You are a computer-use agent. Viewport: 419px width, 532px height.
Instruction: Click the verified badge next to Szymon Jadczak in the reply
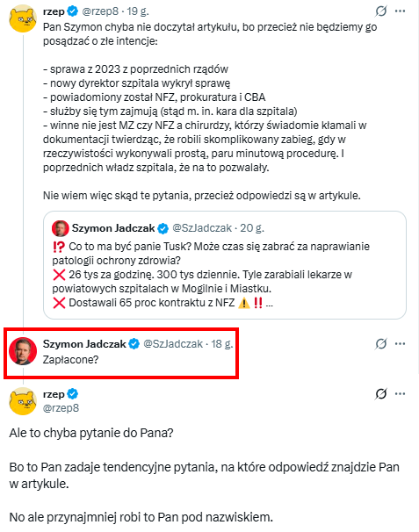(134, 344)
